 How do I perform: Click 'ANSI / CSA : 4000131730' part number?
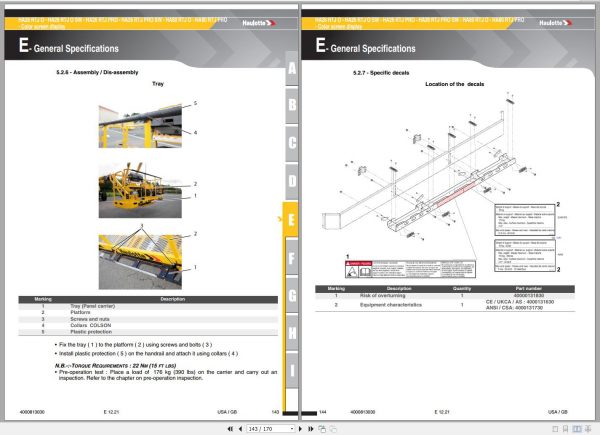tap(514, 308)
